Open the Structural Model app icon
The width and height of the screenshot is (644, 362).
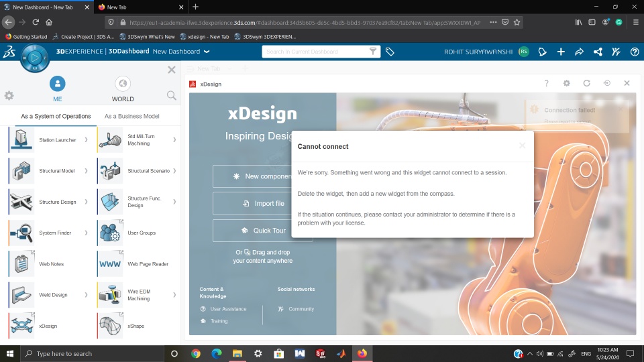click(21, 171)
